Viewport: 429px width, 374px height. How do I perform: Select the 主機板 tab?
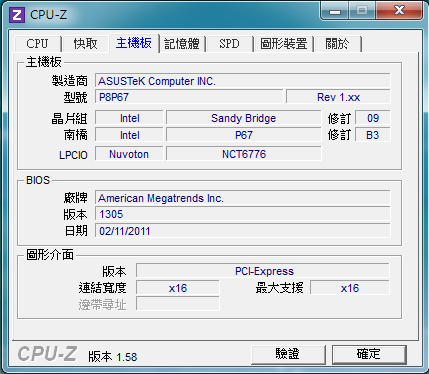tap(134, 43)
